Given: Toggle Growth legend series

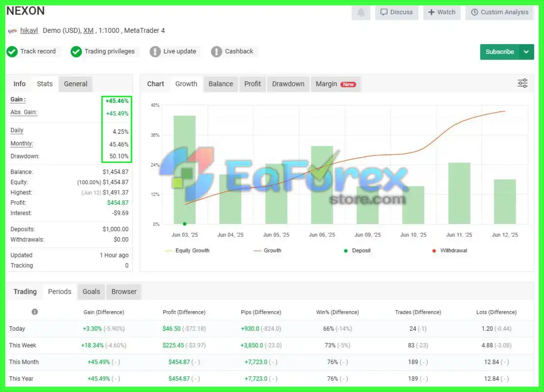Looking at the screenshot, I should pyautogui.click(x=267, y=250).
